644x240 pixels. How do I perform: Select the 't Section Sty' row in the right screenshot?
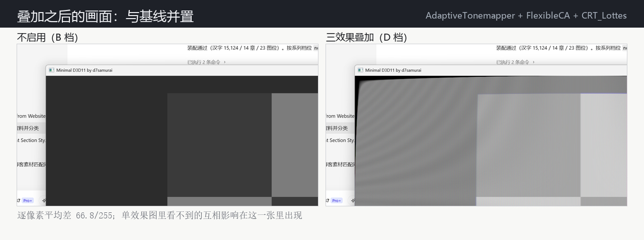pyautogui.click(x=340, y=140)
